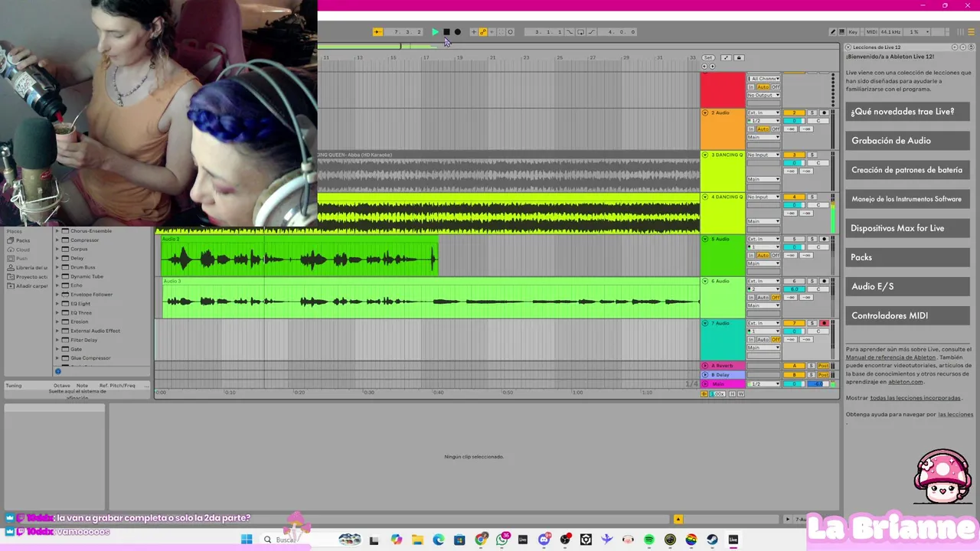980x551 pixels.
Task: Disarm the 7 Audio track record button
Action: pyautogui.click(x=824, y=323)
